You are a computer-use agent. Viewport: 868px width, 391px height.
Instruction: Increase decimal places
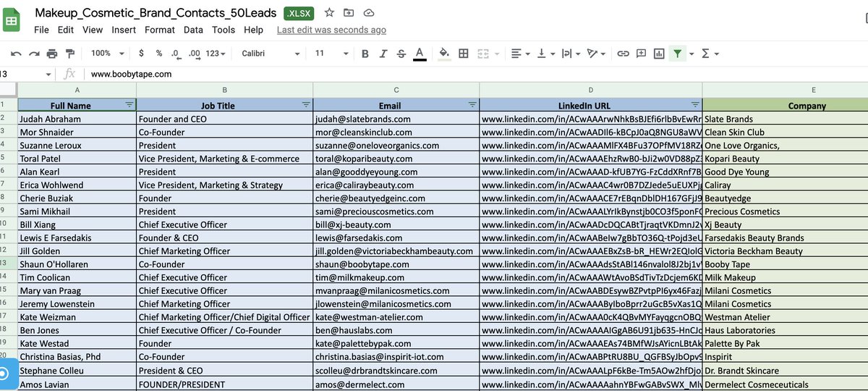[x=194, y=54]
